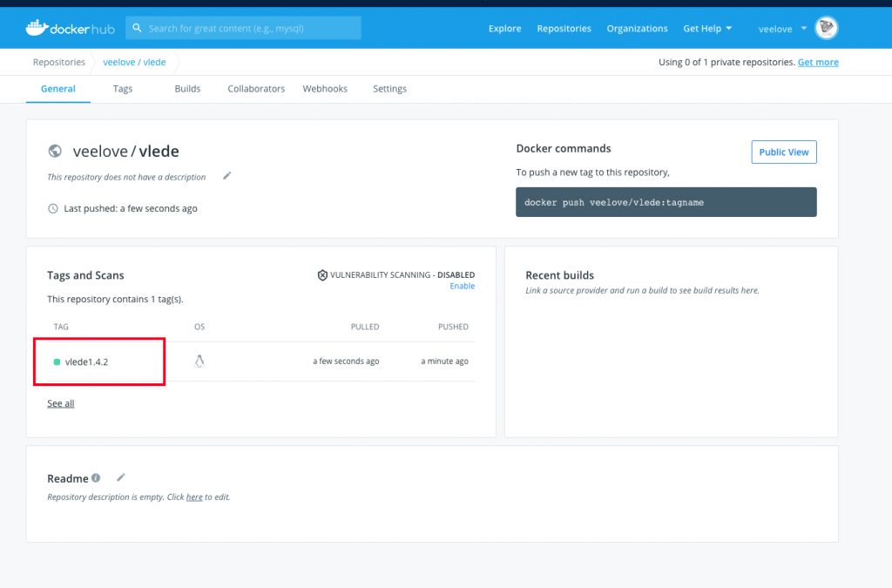Click the docker push command box
The height and width of the screenshot is (588, 892).
(x=666, y=202)
